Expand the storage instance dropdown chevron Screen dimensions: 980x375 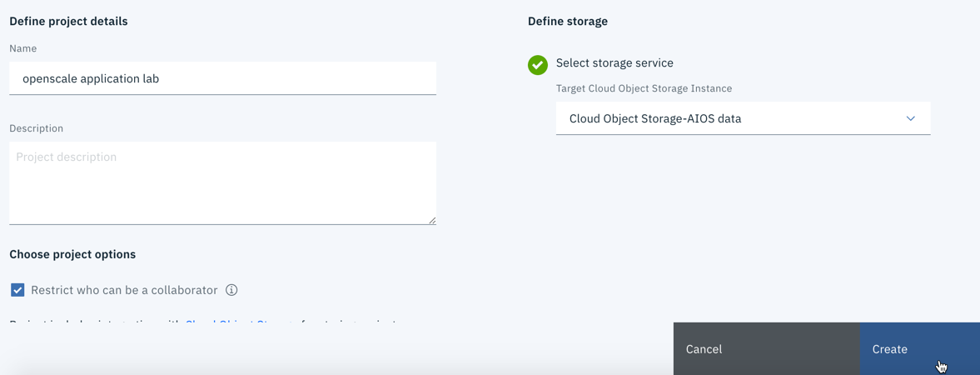[x=911, y=118]
